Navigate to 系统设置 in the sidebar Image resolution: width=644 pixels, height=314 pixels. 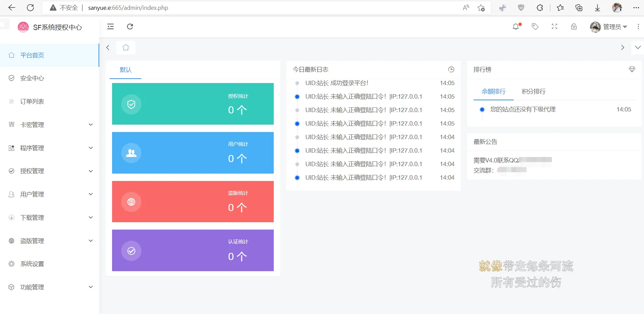coord(32,264)
